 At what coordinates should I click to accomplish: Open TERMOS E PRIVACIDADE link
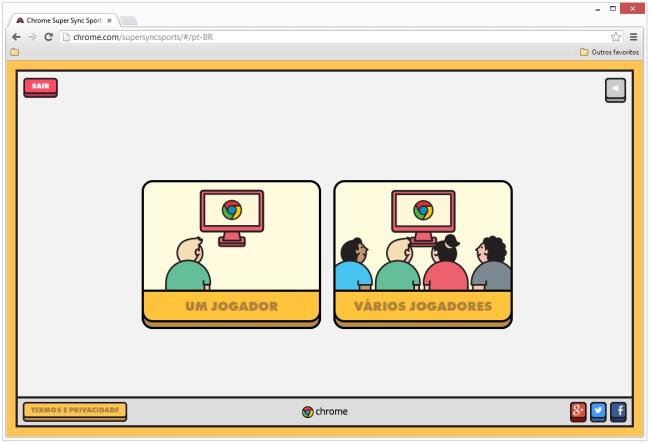pyautogui.click(x=75, y=412)
